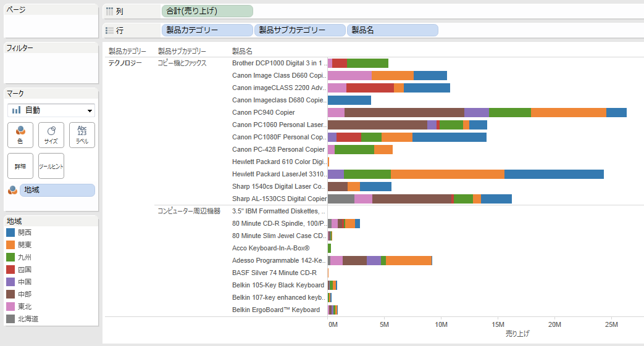644x346 pixels.
Task: Click the ラベル (label) mark card
Action: [x=82, y=135]
